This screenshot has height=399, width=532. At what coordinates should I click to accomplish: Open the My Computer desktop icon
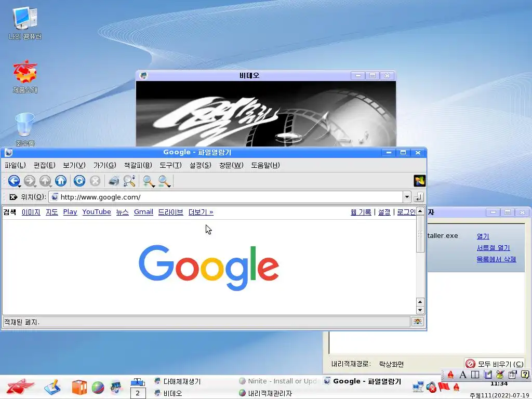click(x=25, y=24)
